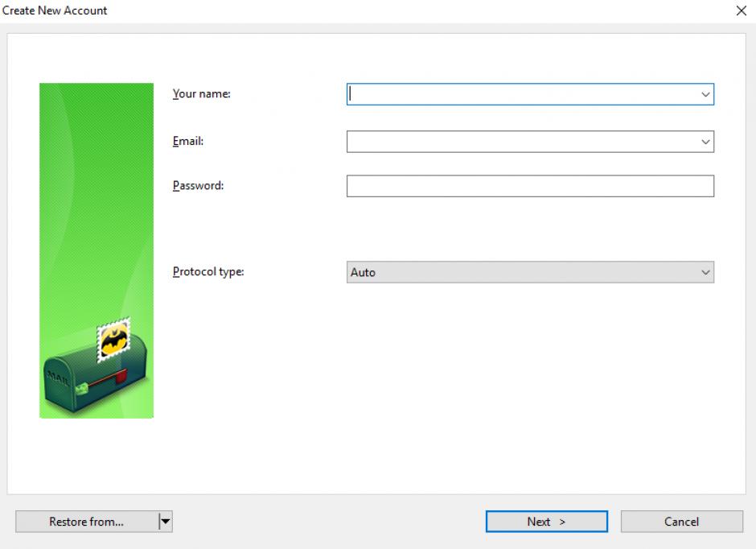This screenshot has width=756, height=549.
Task: Cancel the account creation
Action: pos(681,522)
